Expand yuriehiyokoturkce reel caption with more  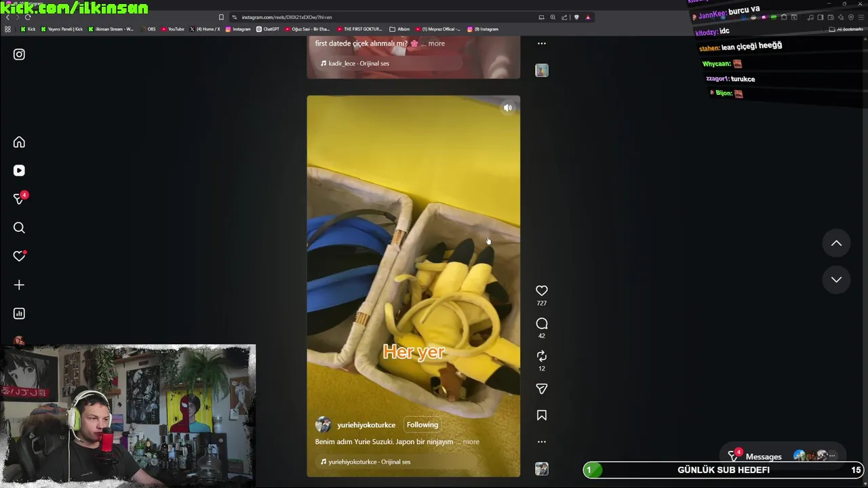pos(471,442)
